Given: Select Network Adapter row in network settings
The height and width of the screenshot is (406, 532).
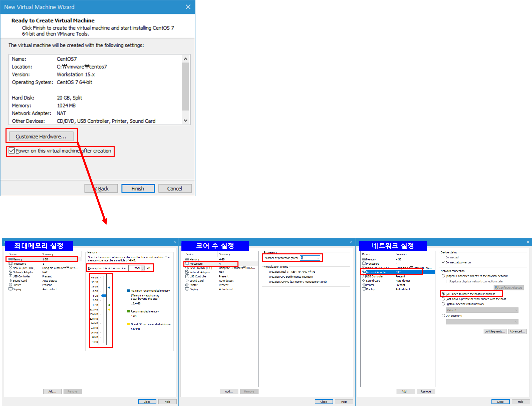Looking at the screenshot, I should [376, 272].
